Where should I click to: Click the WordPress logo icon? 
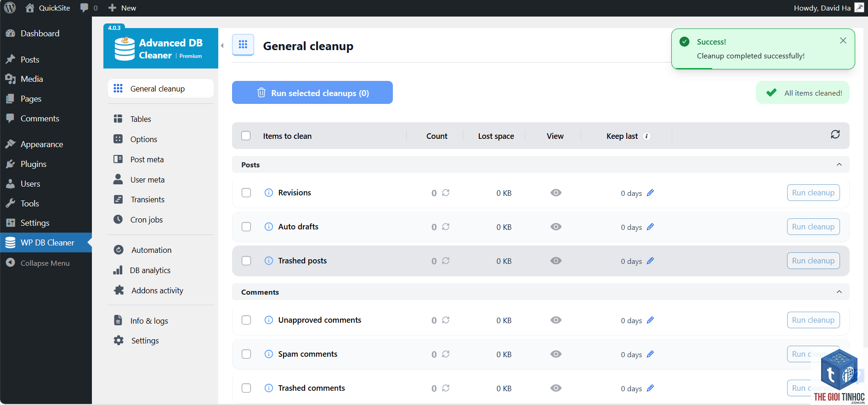10,8
